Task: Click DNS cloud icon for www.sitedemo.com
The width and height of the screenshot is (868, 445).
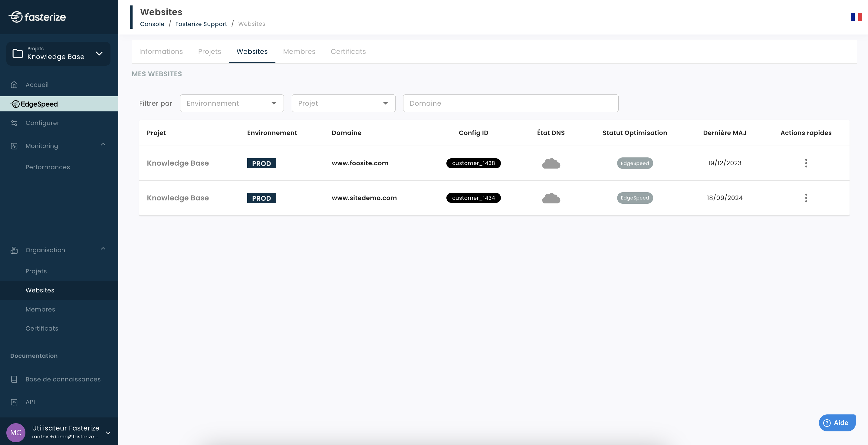Action: 551,198
